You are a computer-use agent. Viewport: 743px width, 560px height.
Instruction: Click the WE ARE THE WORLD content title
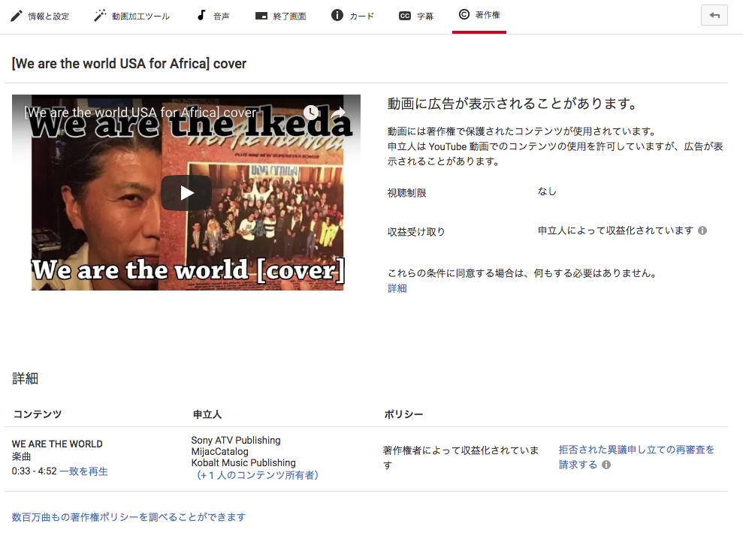(57, 444)
